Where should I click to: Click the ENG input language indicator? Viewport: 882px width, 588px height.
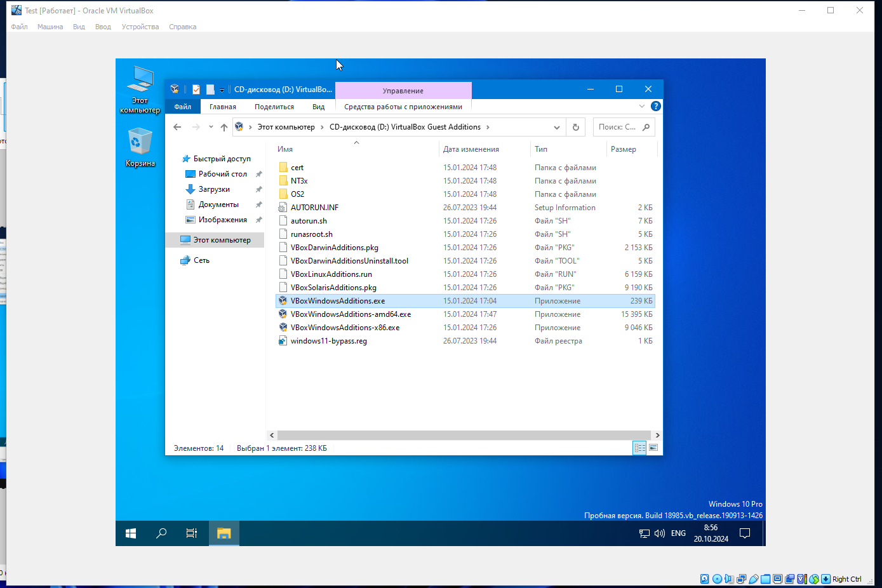pos(678,533)
